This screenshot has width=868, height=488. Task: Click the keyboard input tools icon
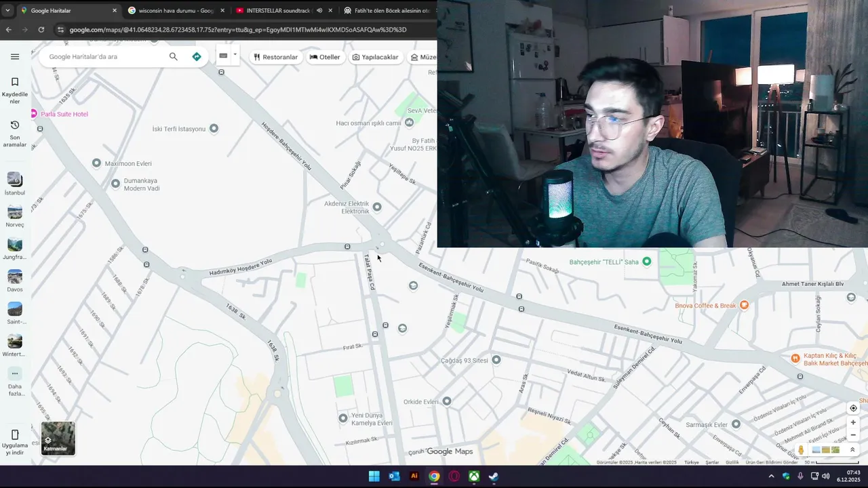(x=223, y=56)
